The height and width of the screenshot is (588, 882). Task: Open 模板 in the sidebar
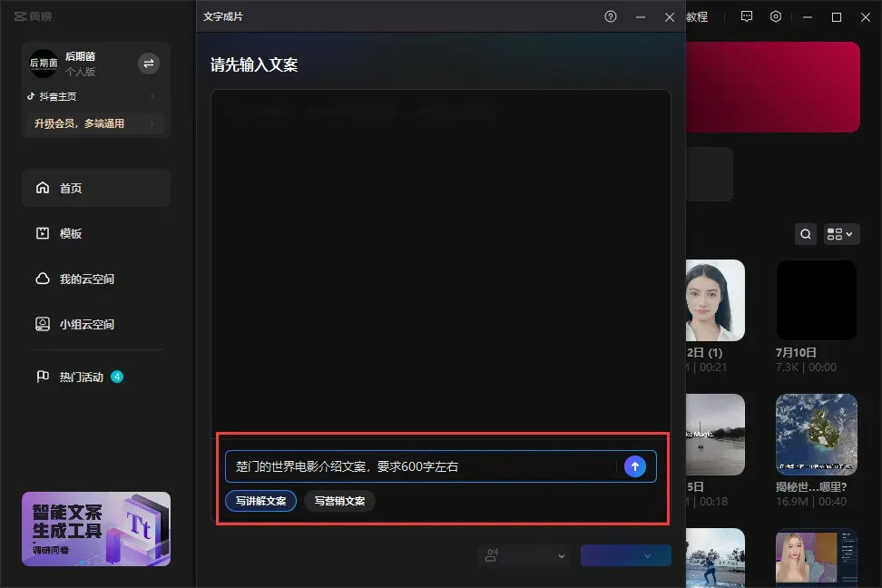click(96, 233)
